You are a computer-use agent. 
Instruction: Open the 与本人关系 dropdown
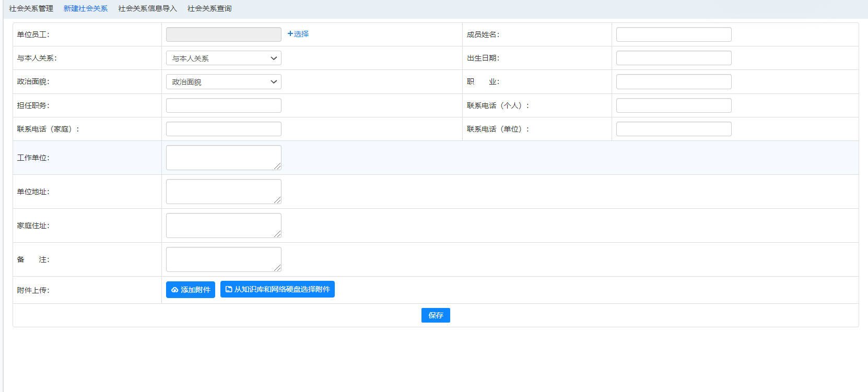point(224,58)
